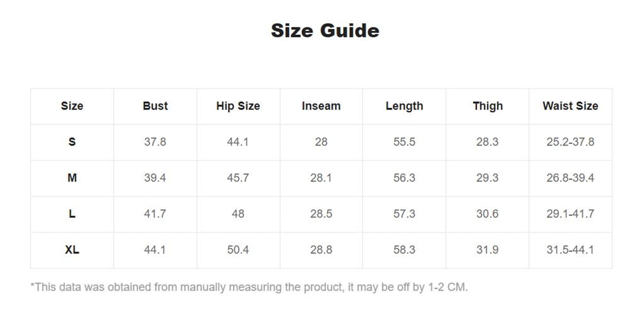
Task: Click the L size row label
Action: [x=72, y=214]
